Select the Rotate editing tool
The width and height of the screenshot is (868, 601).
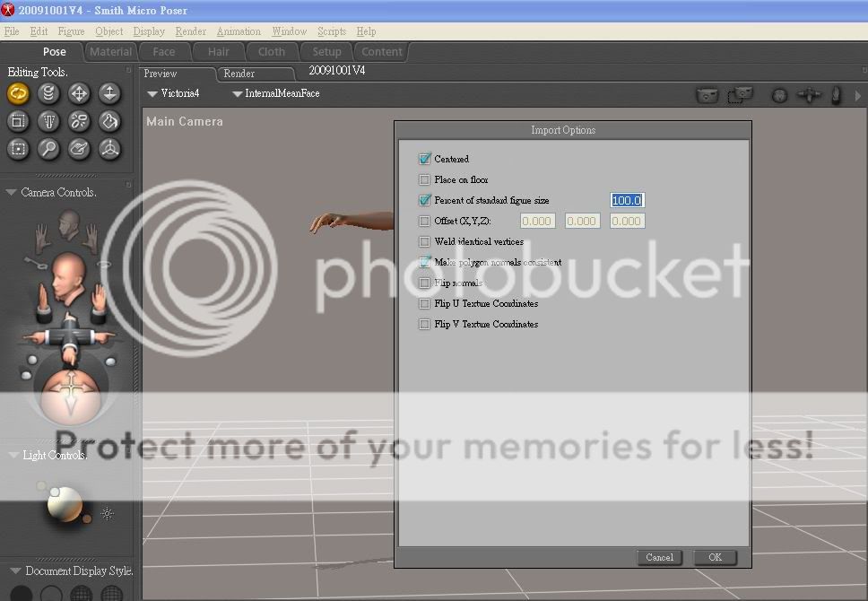tap(18, 93)
